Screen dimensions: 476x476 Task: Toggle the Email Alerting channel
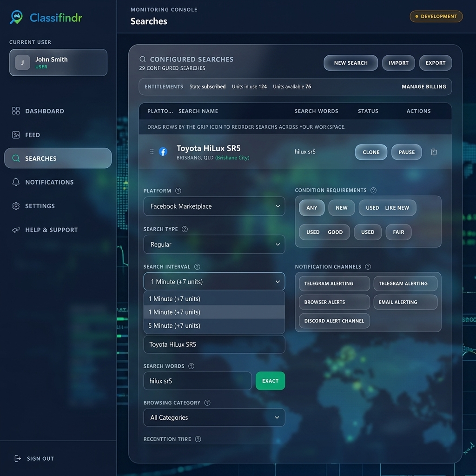pyautogui.click(x=405, y=302)
